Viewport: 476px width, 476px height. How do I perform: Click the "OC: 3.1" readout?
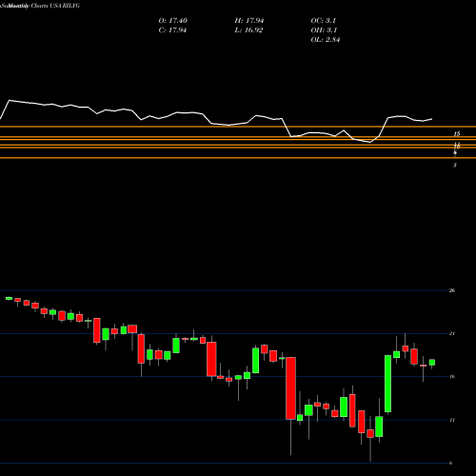(324, 21)
